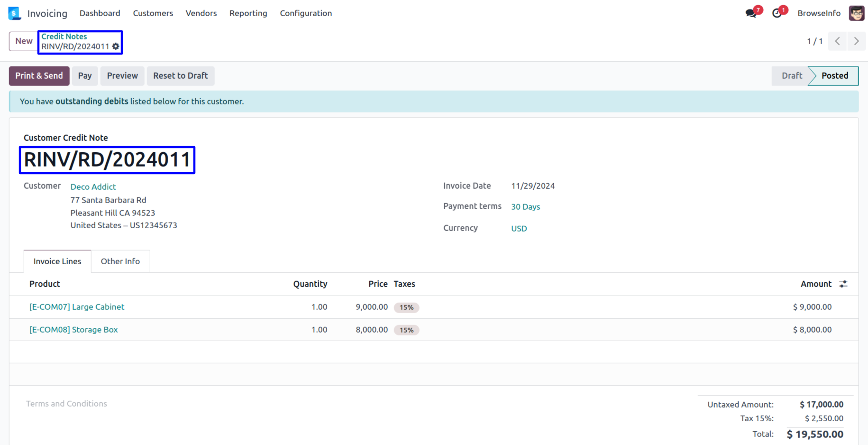868x445 pixels.
Task: Click the Credit Notes breadcrumb link
Action: [64, 37]
